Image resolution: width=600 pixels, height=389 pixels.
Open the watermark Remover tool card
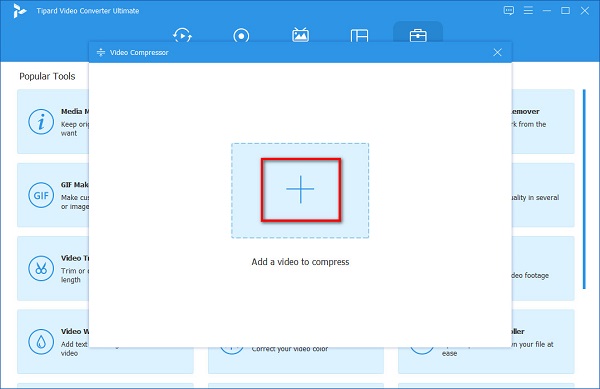click(x=543, y=122)
